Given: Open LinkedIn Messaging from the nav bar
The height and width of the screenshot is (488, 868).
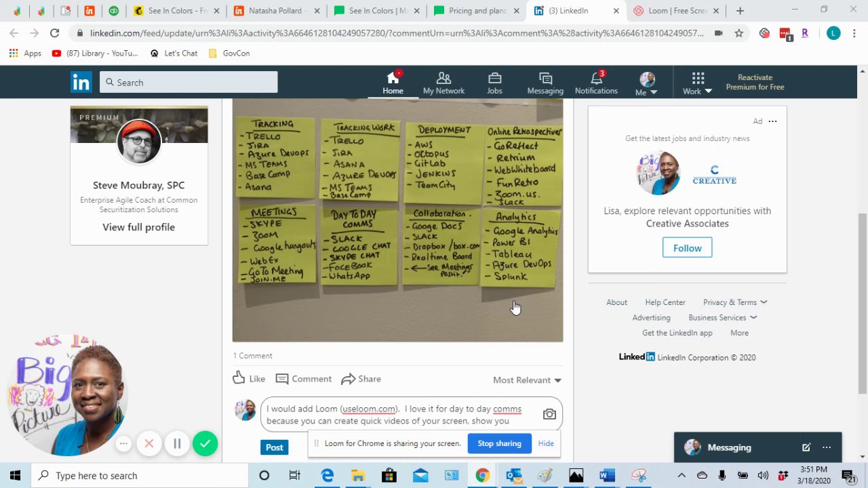Looking at the screenshot, I should point(545,83).
